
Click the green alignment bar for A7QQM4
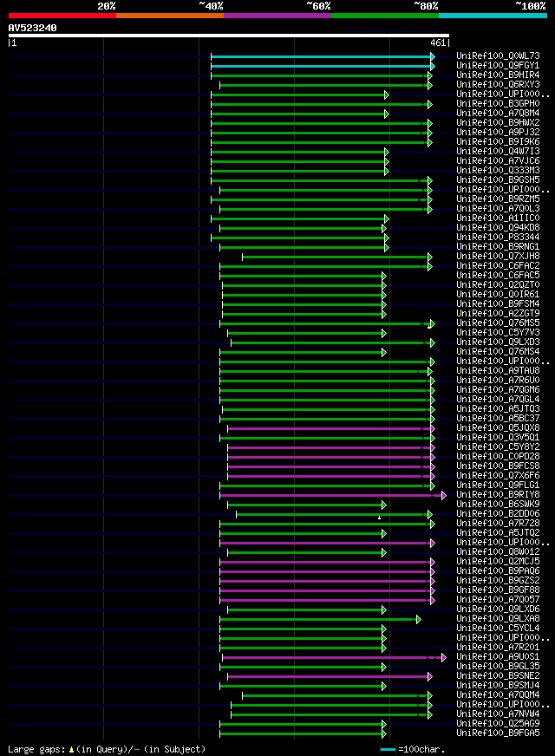point(336,696)
